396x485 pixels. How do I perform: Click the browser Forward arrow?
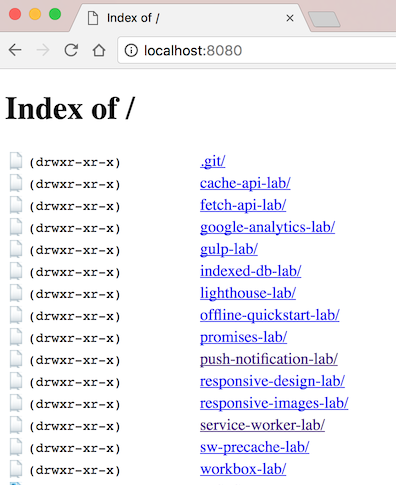tap(43, 50)
